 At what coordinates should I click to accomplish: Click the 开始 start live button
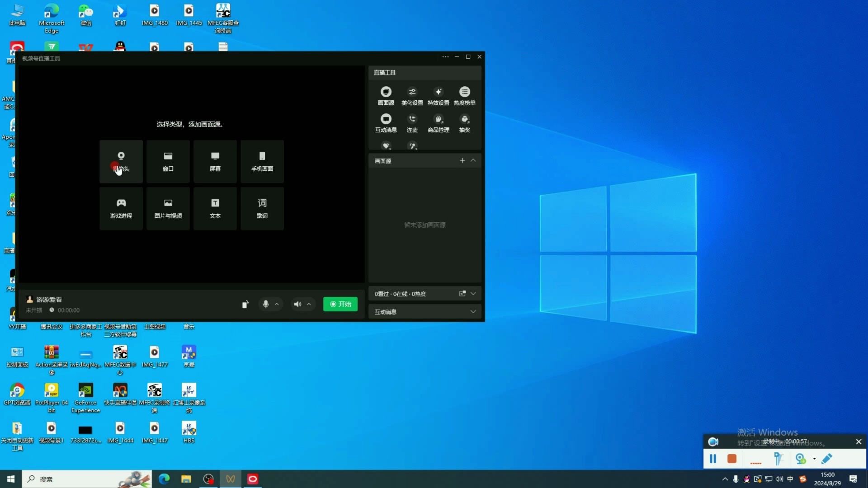(340, 304)
